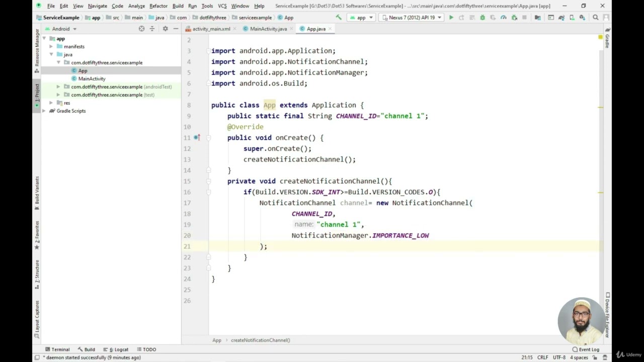Click the createNotificationChannel() editor breadcrumb
644x362 pixels.
pos(260,340)
